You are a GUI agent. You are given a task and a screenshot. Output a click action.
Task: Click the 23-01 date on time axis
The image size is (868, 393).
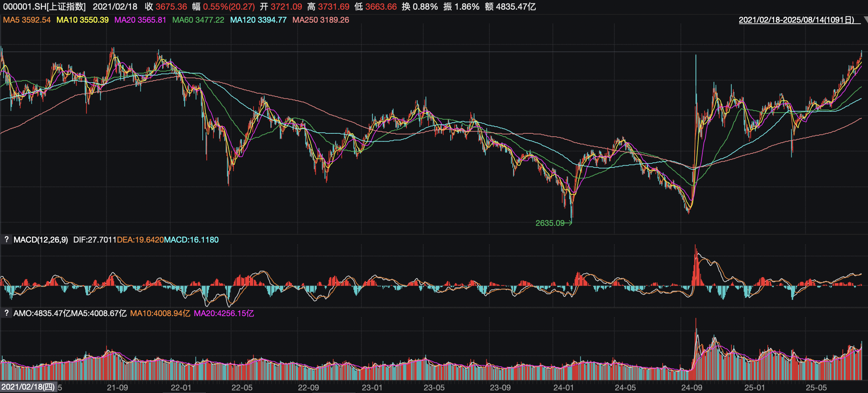point(372,388)
